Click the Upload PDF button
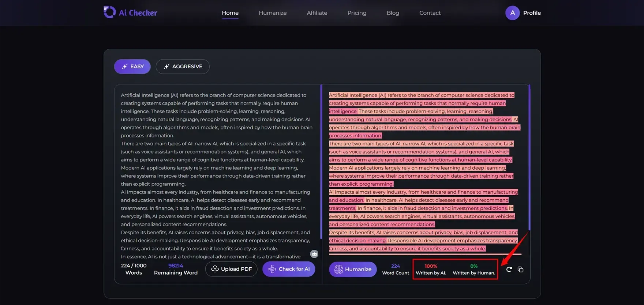This screenshot has height=305, width=644. 231,269
